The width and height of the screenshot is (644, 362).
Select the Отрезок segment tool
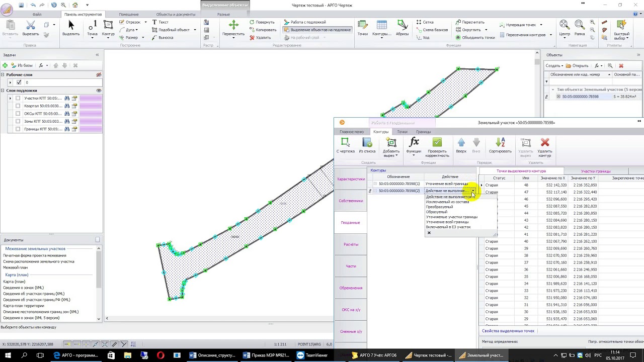(130, 22)
